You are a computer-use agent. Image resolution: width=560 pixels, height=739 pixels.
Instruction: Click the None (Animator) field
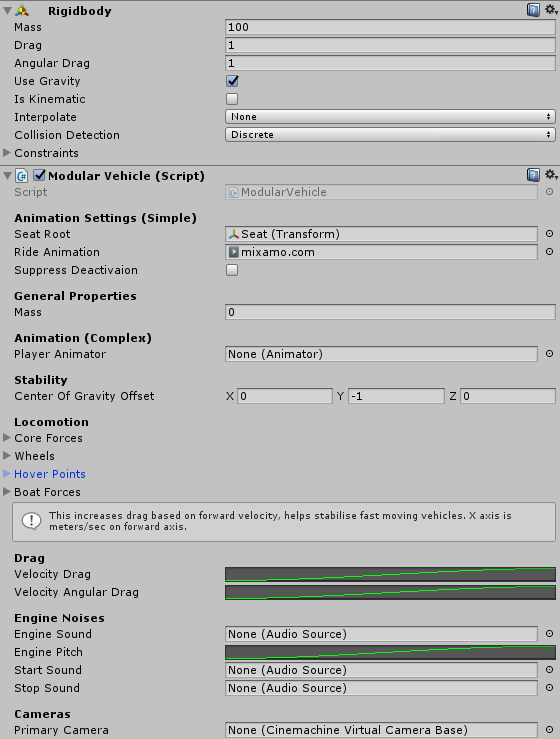click(381, 354)
